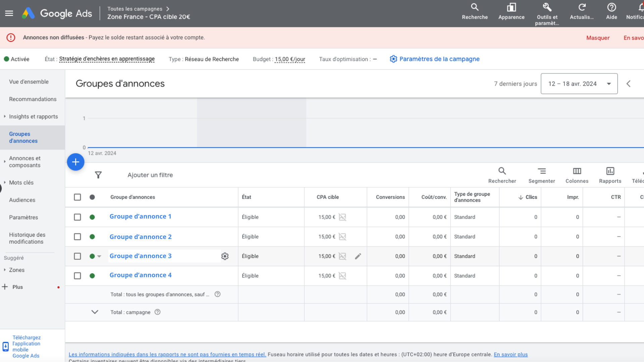Go to previous date range arrow
Image resolution: width=644 pixels, height=362 pixels.
pos(629,84)
